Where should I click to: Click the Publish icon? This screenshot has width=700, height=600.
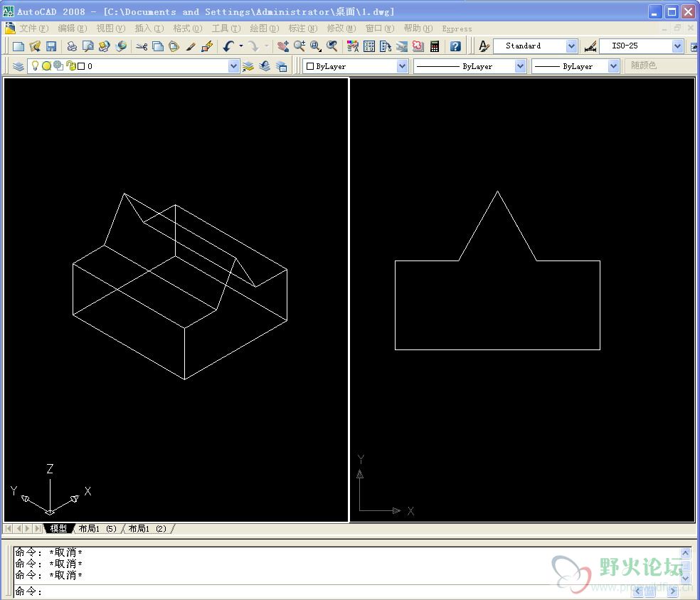pyautogui.click(x=105, y=46)
